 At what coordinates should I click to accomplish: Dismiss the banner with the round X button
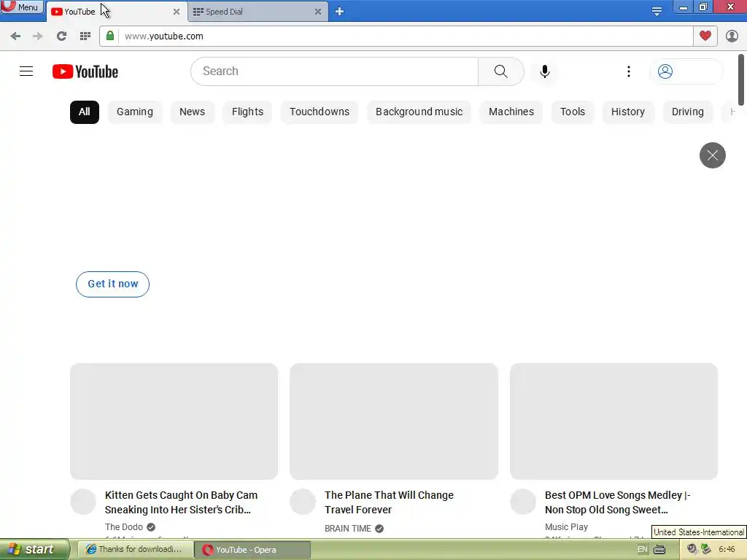click(712, 155)
